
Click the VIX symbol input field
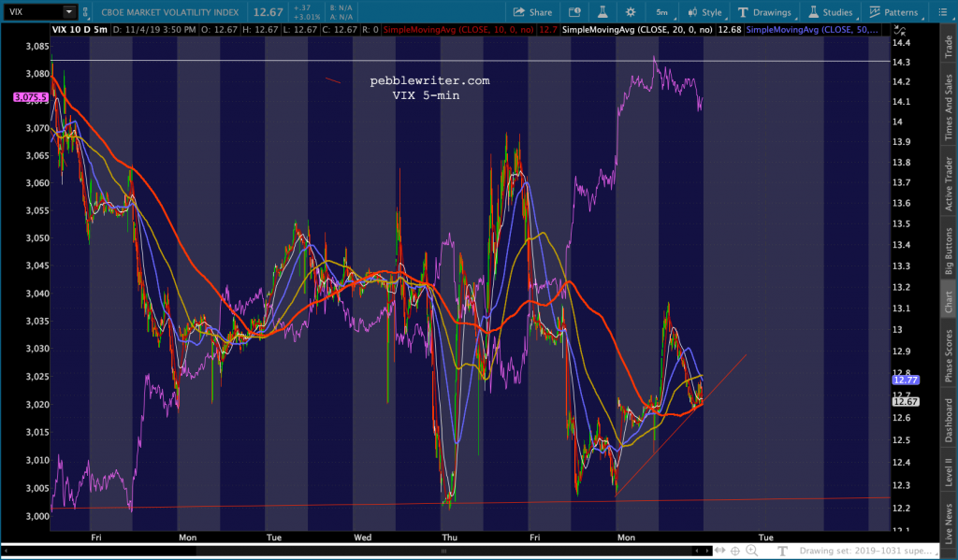pos(33,12)
